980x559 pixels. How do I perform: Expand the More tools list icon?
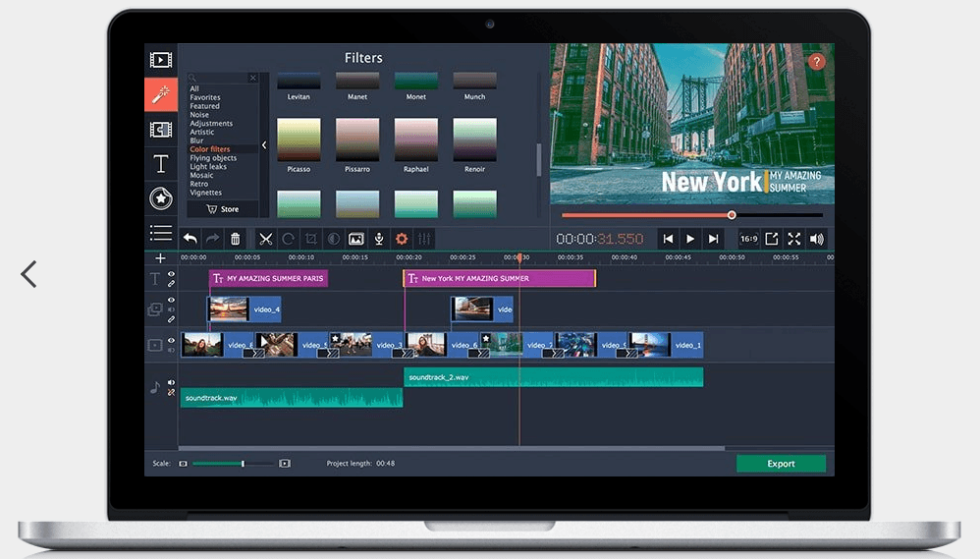[x=161, y=233]
